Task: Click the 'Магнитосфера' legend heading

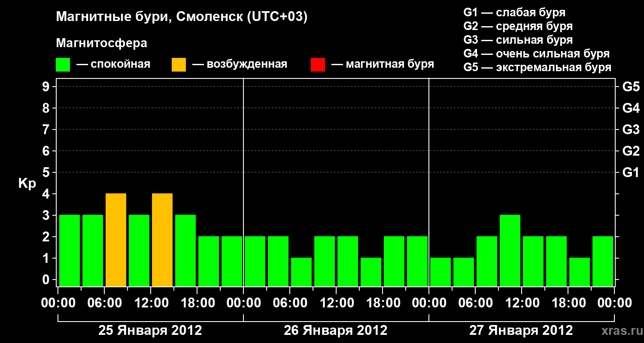Action: (x=102, y=43)
